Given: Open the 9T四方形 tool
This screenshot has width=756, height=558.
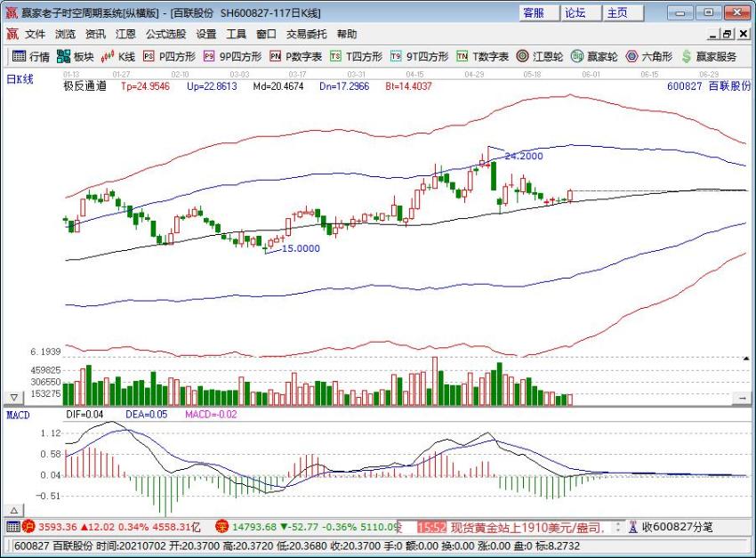Looking at the screenshot, I should point(420,57).
